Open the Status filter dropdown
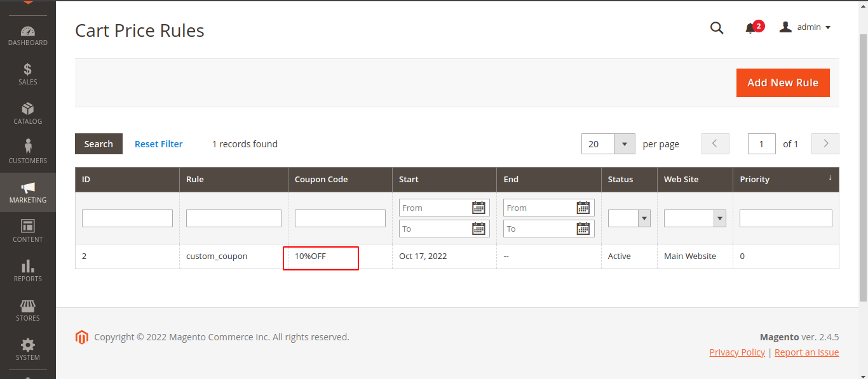Image resolution: width=868 pixels, height=379 pixels. click(628, 218)
